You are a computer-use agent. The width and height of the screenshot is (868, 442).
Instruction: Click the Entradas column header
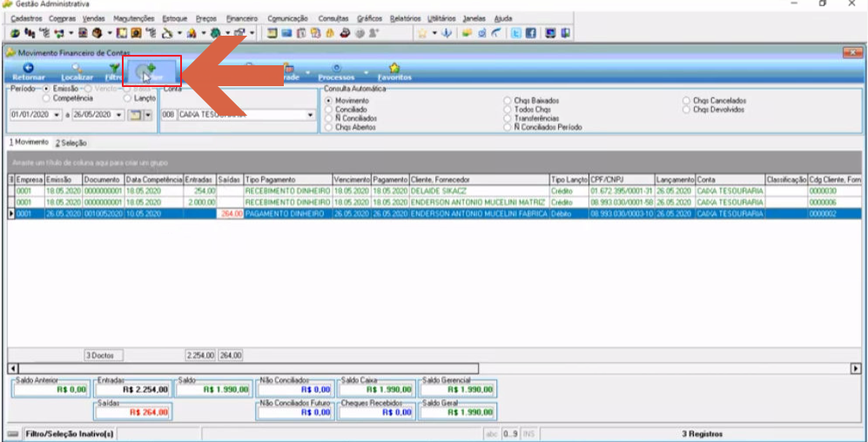(200, 180)
